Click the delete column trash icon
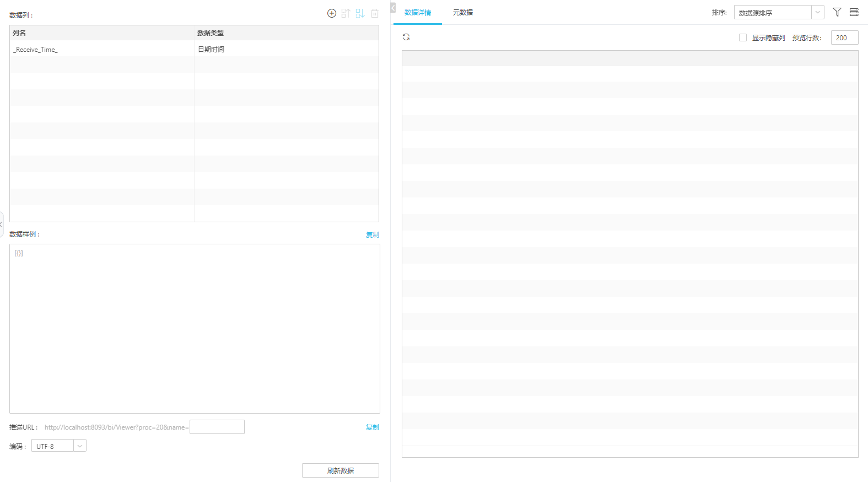This screenshot has width=868, height=482. click(x=375, y=13)
